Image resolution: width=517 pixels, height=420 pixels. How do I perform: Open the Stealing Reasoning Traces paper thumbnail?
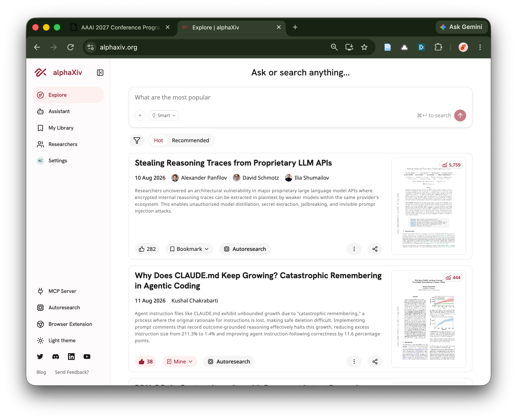point(428,206)
